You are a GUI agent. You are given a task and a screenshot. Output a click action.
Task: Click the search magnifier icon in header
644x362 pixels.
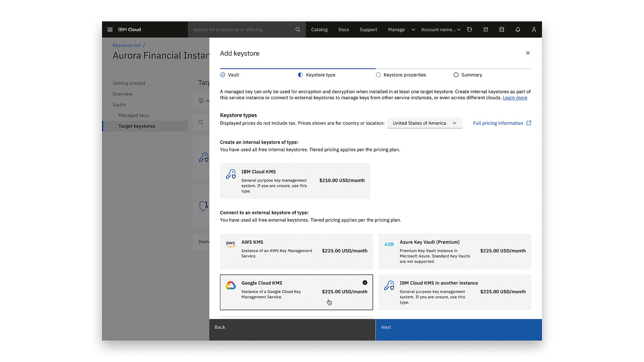click(298, 29)
